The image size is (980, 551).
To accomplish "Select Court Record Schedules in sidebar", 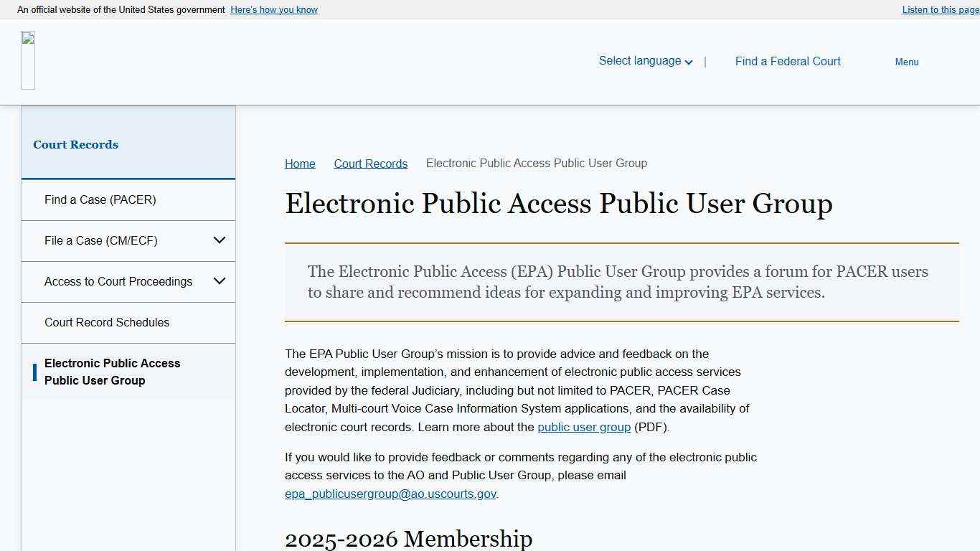I will tap(107, 322).
